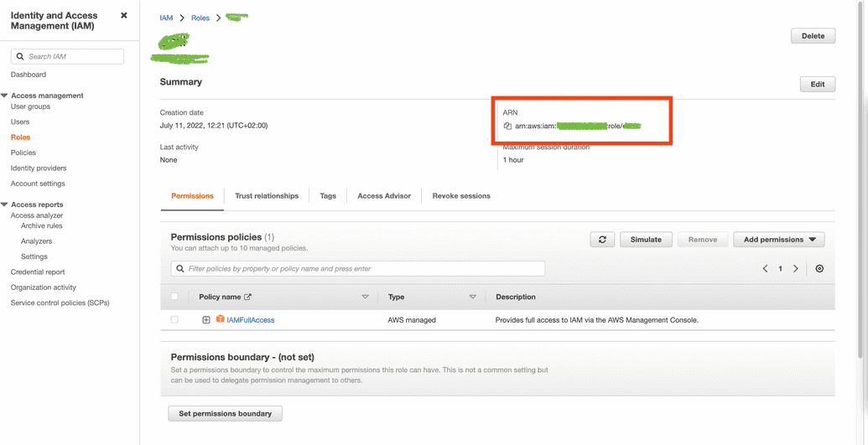Go to the next policies page arrow
Screen dimensions: 868x445
tap(796, 269)
